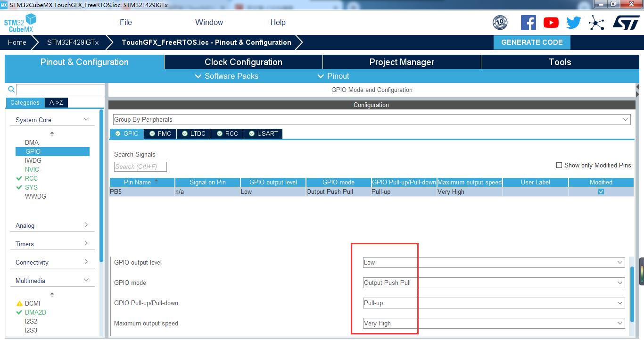
Task: Select IWDG in System Core list
Action: 33,160
